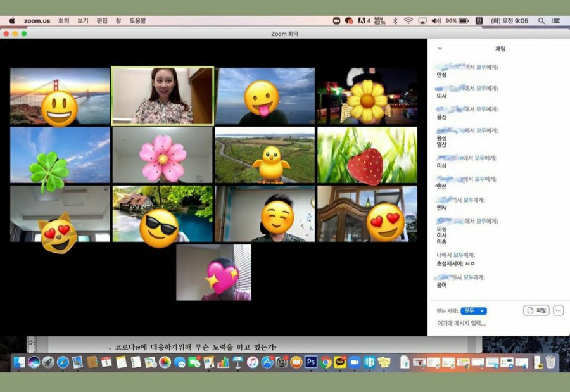The width and height of the screenshot is (570, 392).
Task: Open battery status at 96%
Action: pos(457,21)
